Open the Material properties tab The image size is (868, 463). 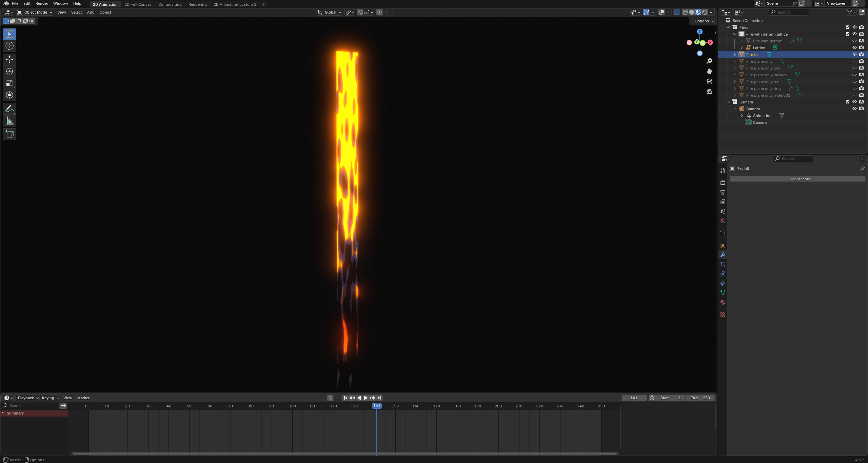[723, 302]
